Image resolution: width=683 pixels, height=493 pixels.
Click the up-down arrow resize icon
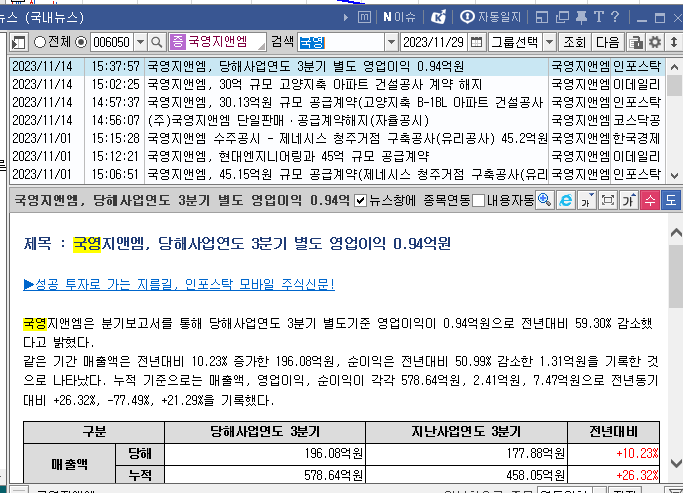click(x=673, y=43)
